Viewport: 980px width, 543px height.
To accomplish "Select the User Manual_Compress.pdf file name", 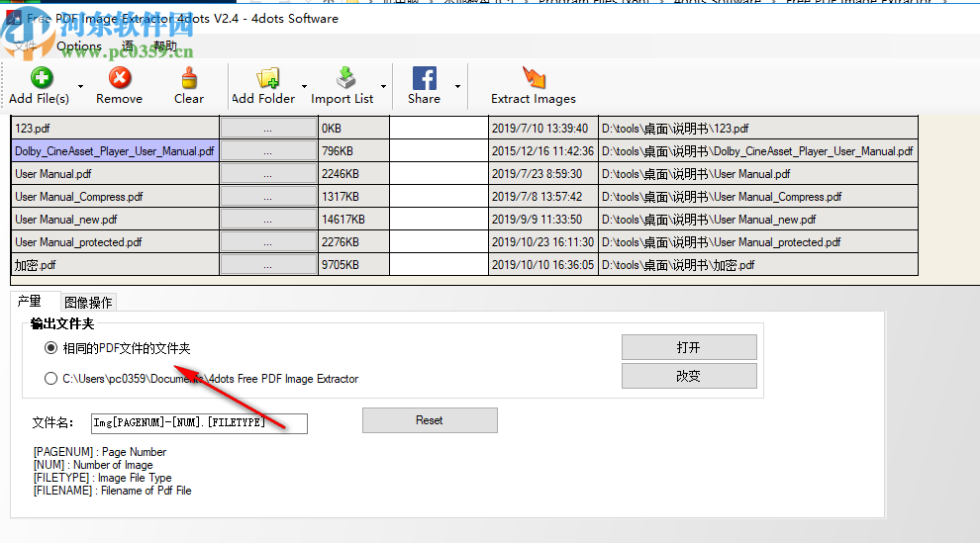I will coord(116,197).
